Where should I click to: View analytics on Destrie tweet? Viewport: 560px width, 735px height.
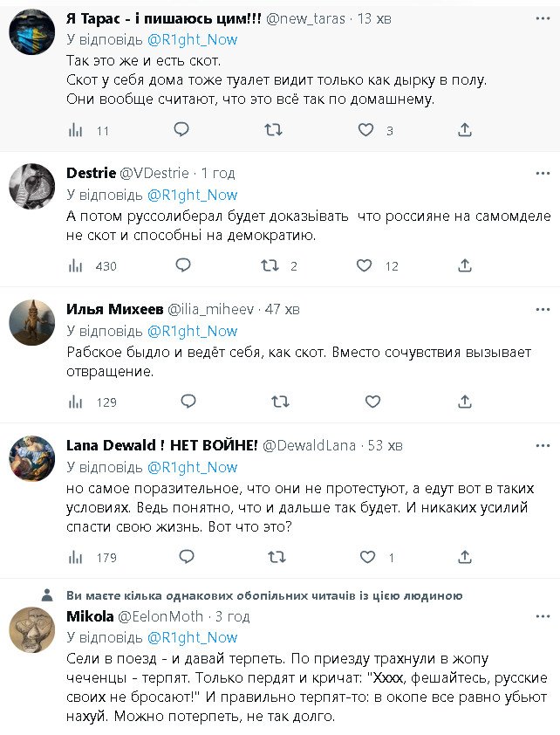pos(76,265)
